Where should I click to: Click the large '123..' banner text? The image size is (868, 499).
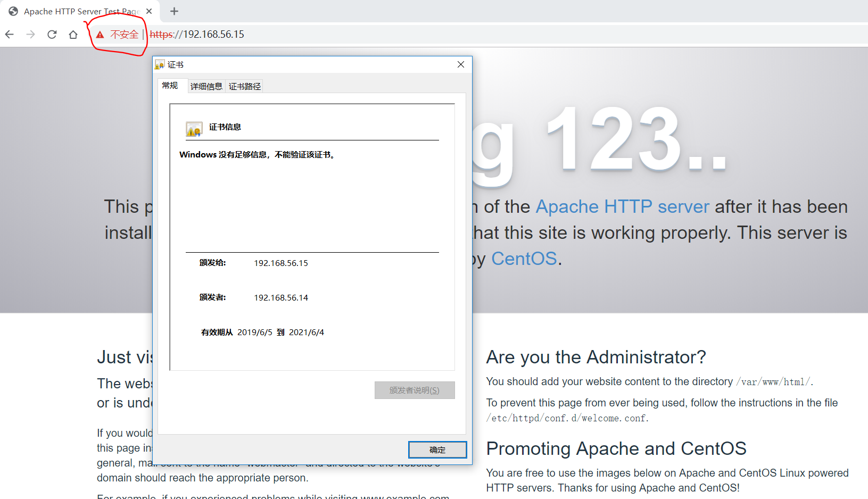coord(636,140)
